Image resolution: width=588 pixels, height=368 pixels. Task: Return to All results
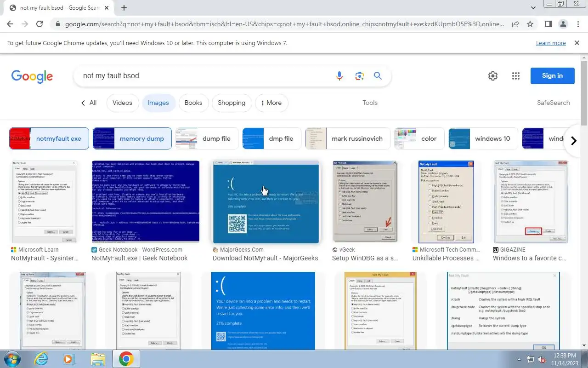[x=89, y=103]
